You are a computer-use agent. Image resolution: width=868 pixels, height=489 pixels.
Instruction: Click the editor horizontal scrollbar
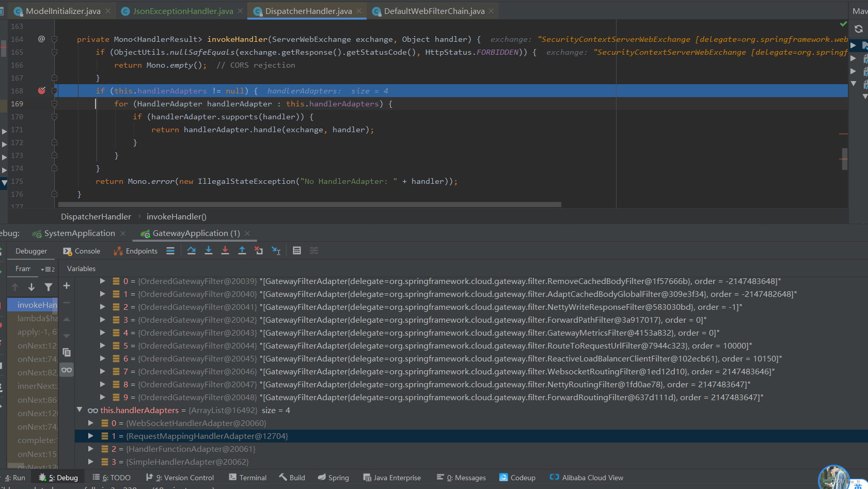(x=310, y=204)
